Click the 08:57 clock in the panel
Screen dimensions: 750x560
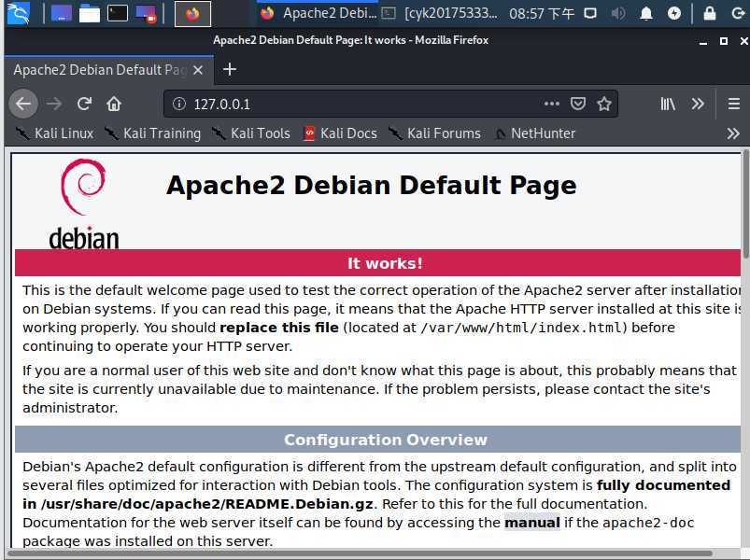pyautogui.click(x=542, y=13)
